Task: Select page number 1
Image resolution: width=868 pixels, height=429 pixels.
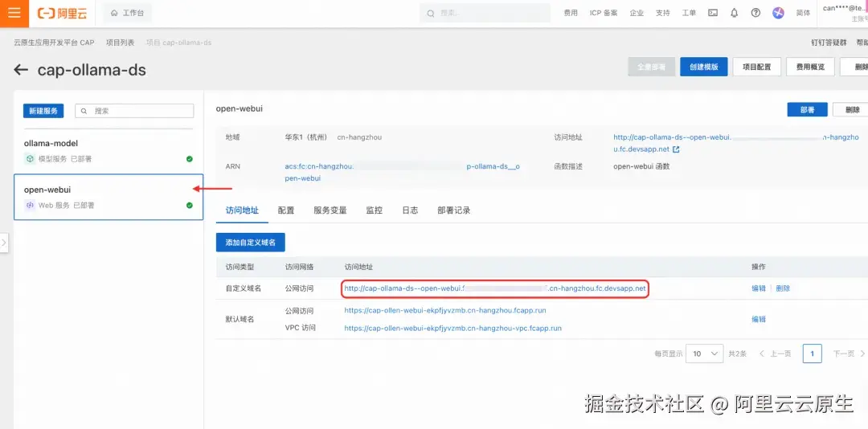Action: point(812,353)
